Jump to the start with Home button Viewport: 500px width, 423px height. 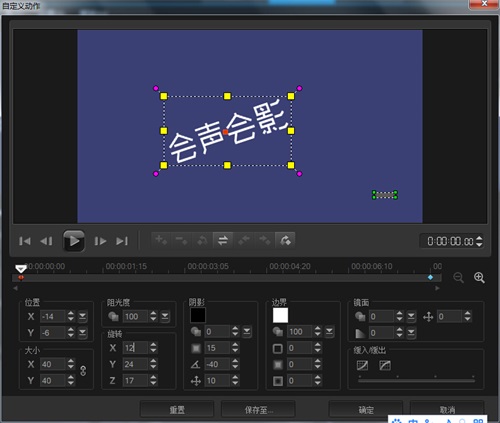pyautogui.click(x=25, y=241)
